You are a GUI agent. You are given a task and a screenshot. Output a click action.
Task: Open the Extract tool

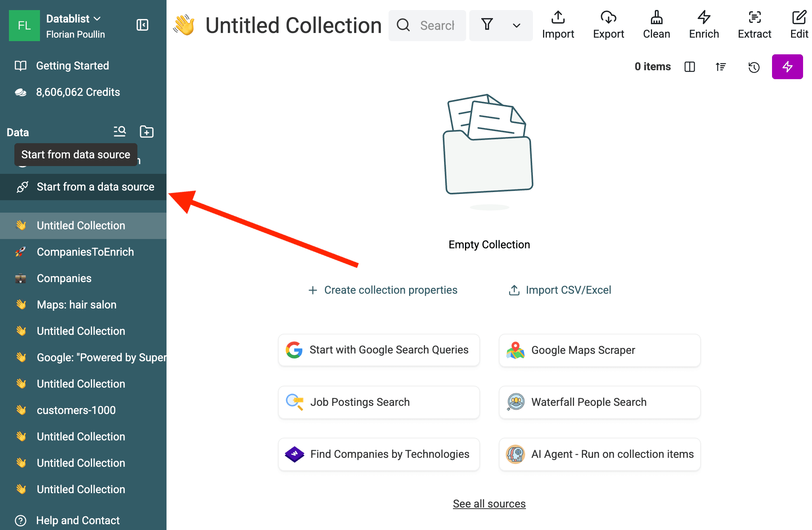754,25
